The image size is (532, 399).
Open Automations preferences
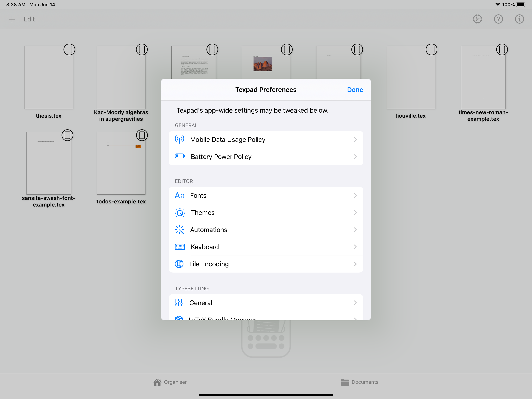tap(266, 230)
